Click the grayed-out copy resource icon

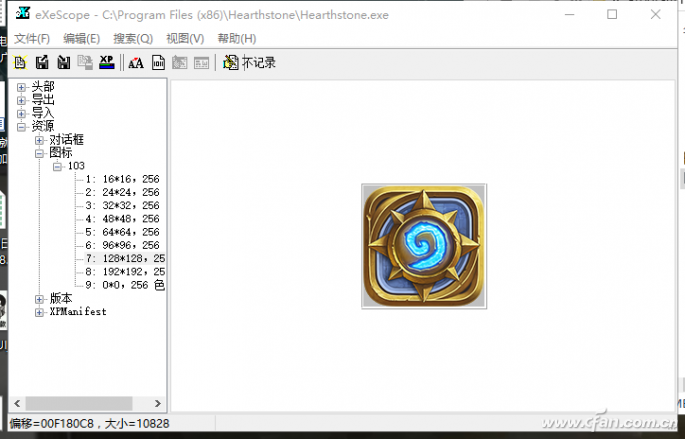pyautogui.click(x=85, y=62)
